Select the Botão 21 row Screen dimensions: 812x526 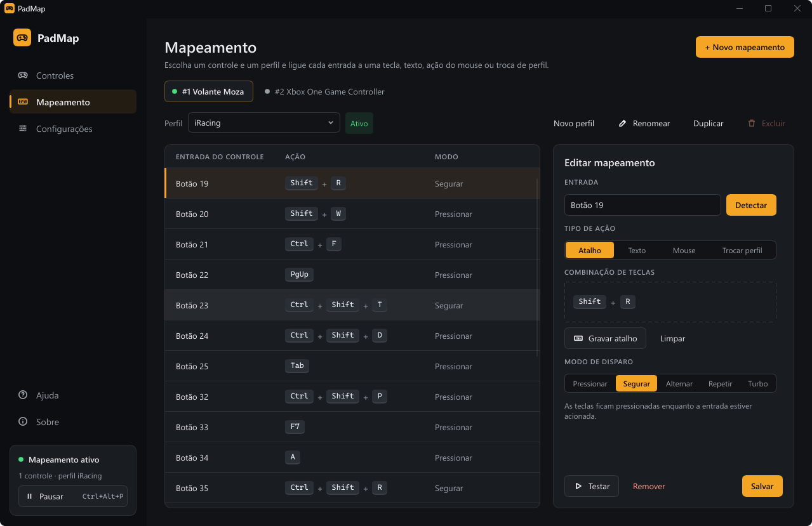click(352, 244)
